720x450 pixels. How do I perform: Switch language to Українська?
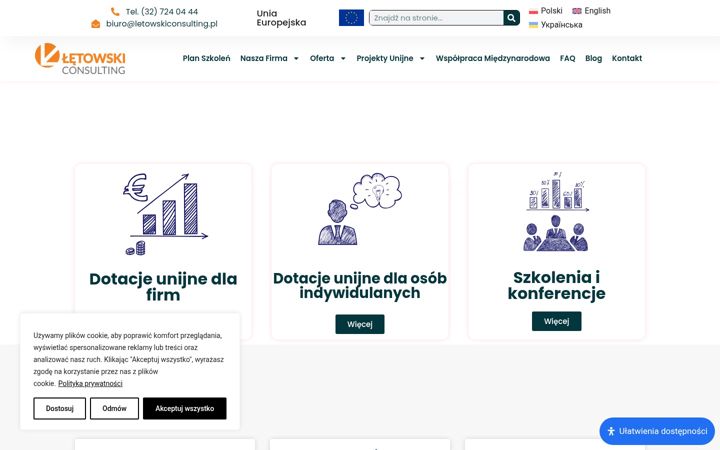561,25
